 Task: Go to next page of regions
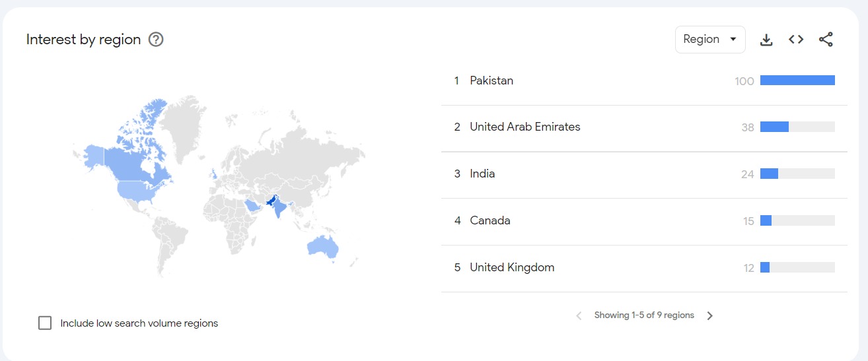pos(710,315)
